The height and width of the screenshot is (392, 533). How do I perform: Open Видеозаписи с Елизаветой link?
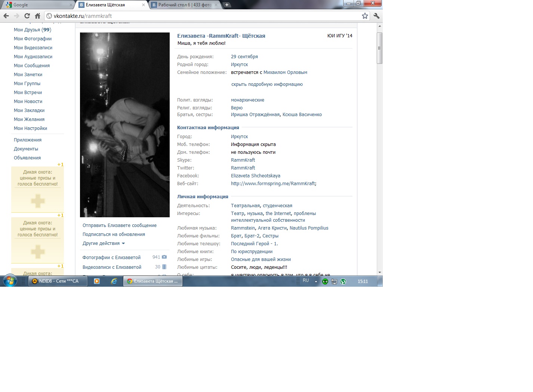112,267
